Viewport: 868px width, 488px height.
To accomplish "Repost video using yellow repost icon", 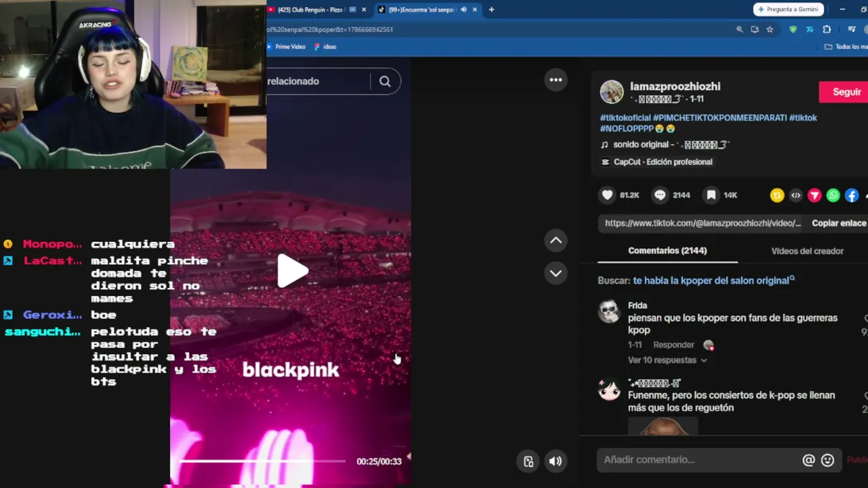I will pyautogui.click(x=777, y=195).
